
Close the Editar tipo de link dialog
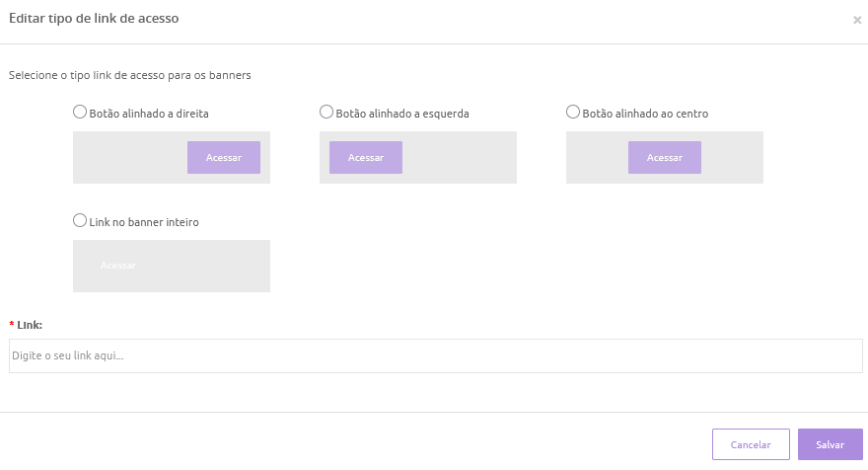point(857,20)
